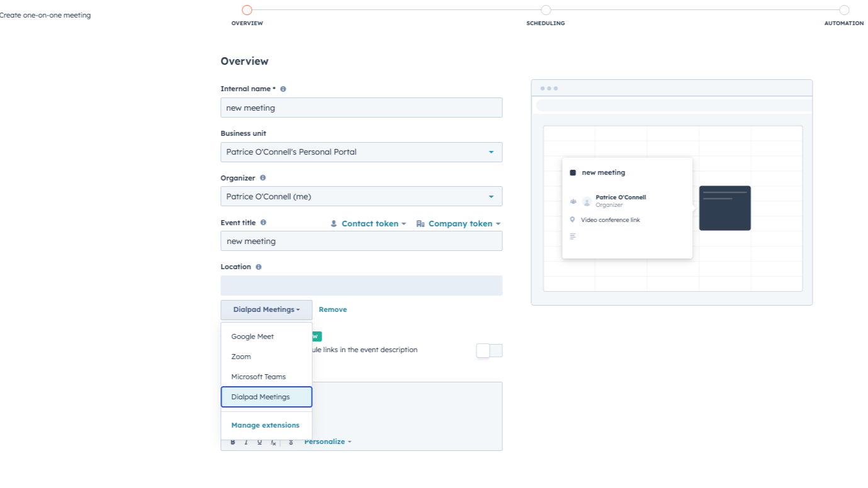868x488 pixels.
Task: Enable links in the event description toggle
Action: 490,350
